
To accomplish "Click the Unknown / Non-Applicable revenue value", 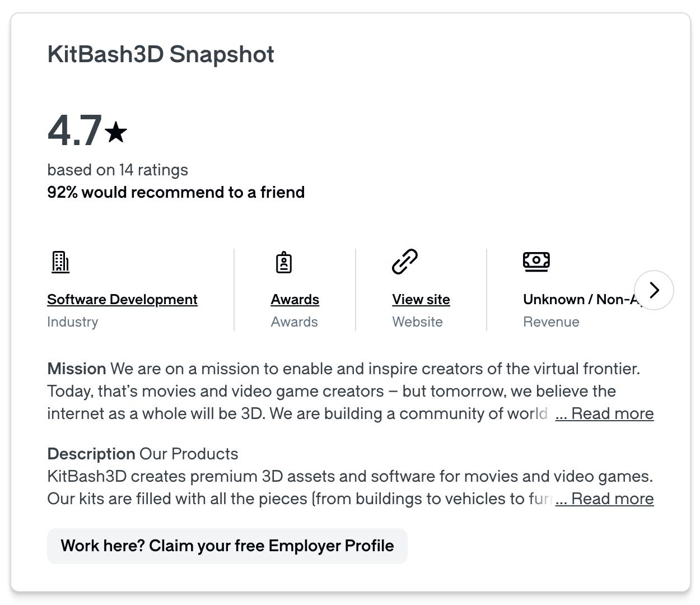I will point(581,300).
